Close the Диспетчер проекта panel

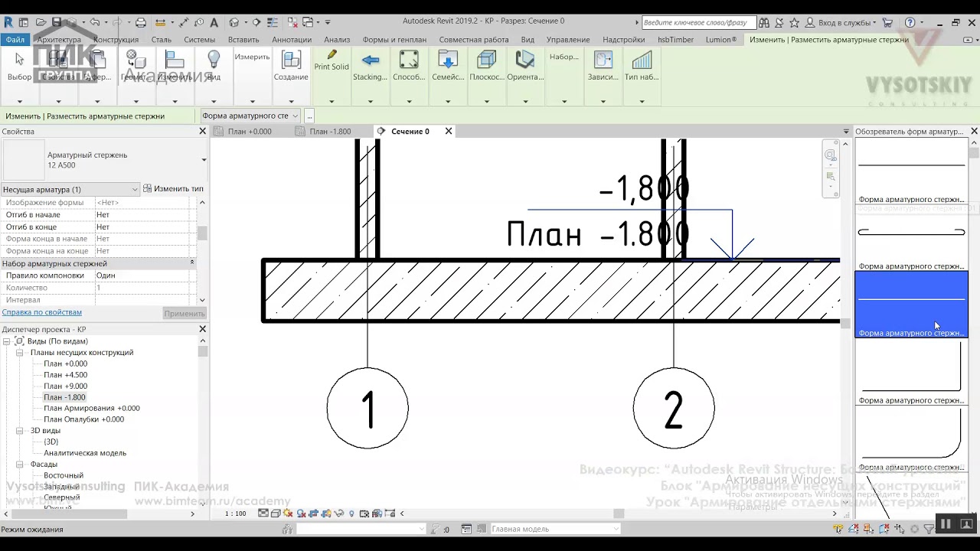pyautogui.click(x=203, y=329)
